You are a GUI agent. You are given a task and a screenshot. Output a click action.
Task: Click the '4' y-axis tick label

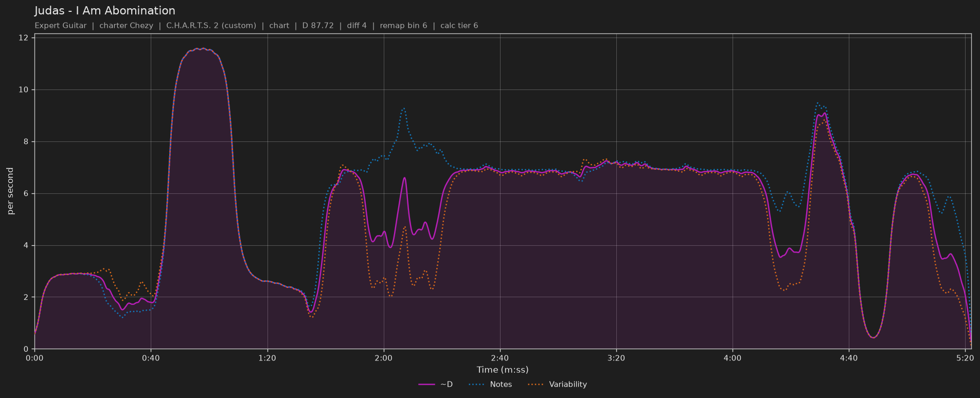pyautogui.click(x=26, y=245)
